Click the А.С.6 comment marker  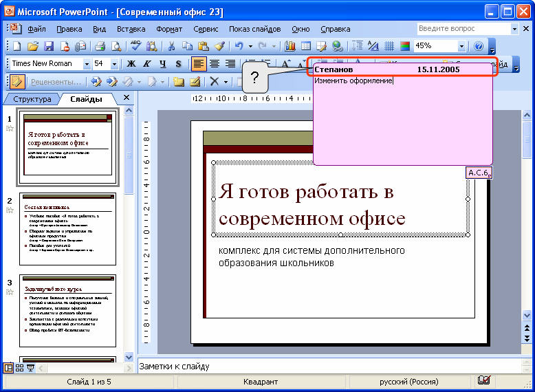click(x=479, y=173)
